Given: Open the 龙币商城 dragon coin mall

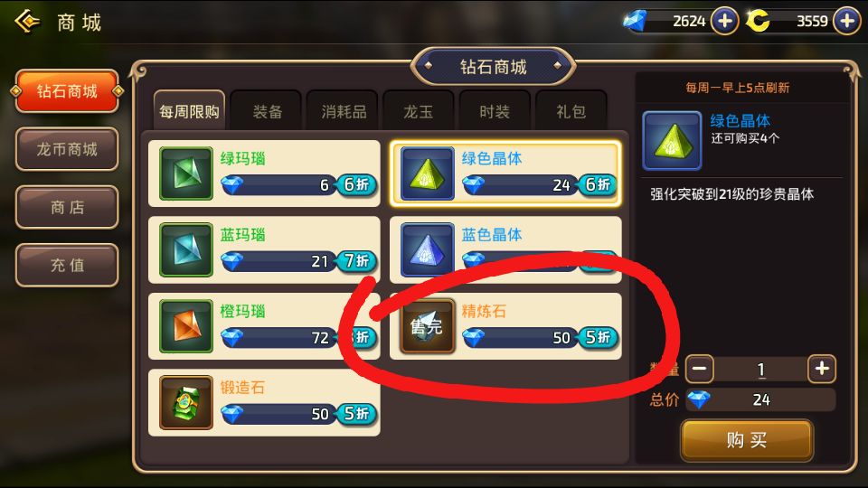Looking at the screenshot, I should pos(67,149).
